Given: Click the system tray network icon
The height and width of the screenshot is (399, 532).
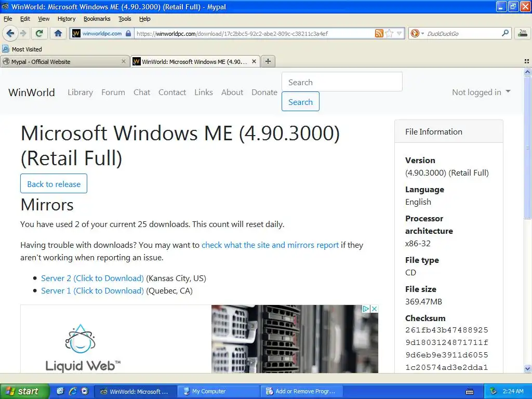Looking at the screenshot, I should point(494,391).
